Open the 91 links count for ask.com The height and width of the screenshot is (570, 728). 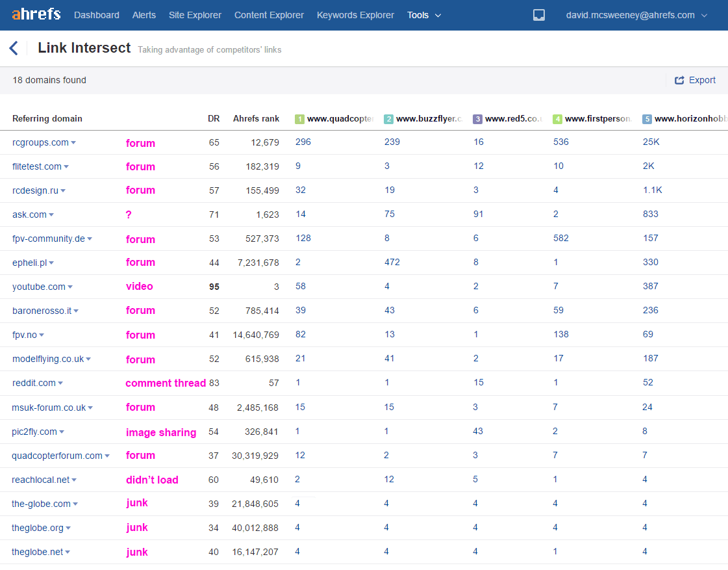pyautogui.click(x=478, y=214)
